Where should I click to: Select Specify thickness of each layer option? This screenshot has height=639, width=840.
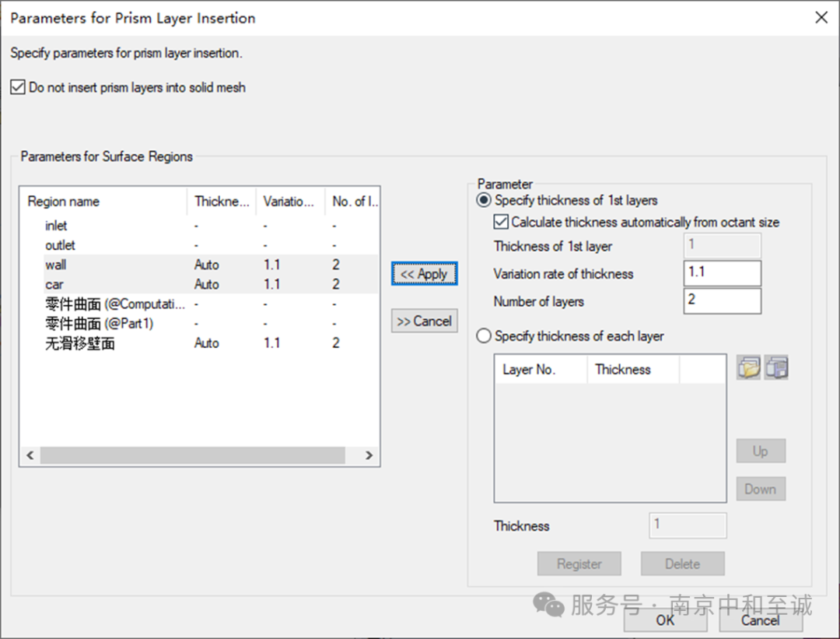coord(484,336)
